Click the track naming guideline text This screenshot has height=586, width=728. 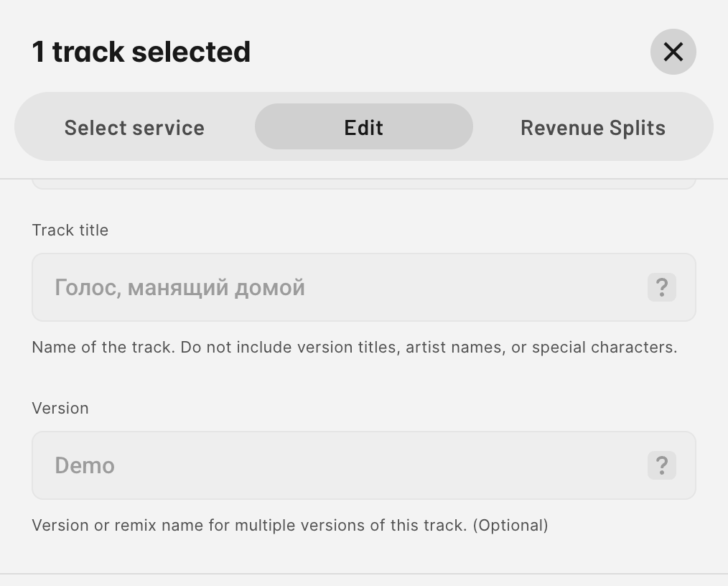[354, 348]
